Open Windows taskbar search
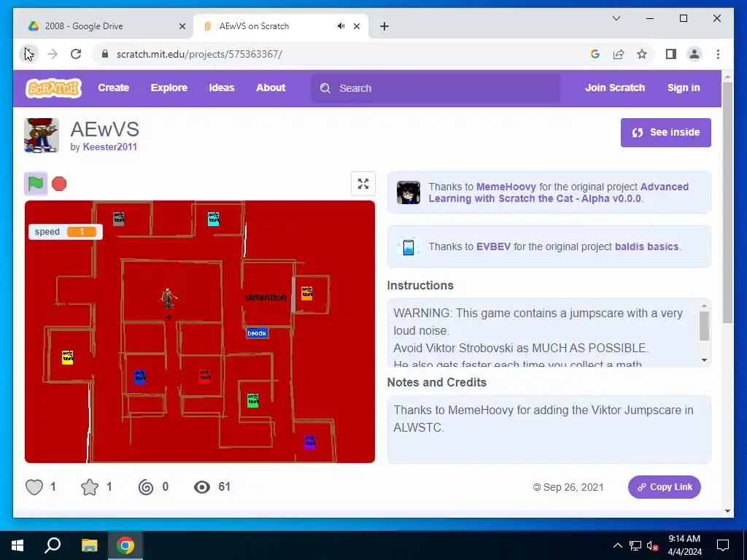 coord(53,545)
